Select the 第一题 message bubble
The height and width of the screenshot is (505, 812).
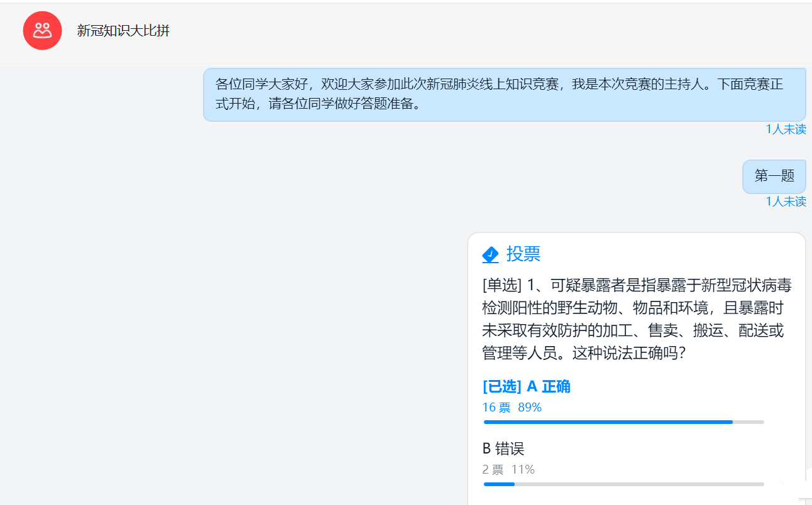[x=774, y=176]
